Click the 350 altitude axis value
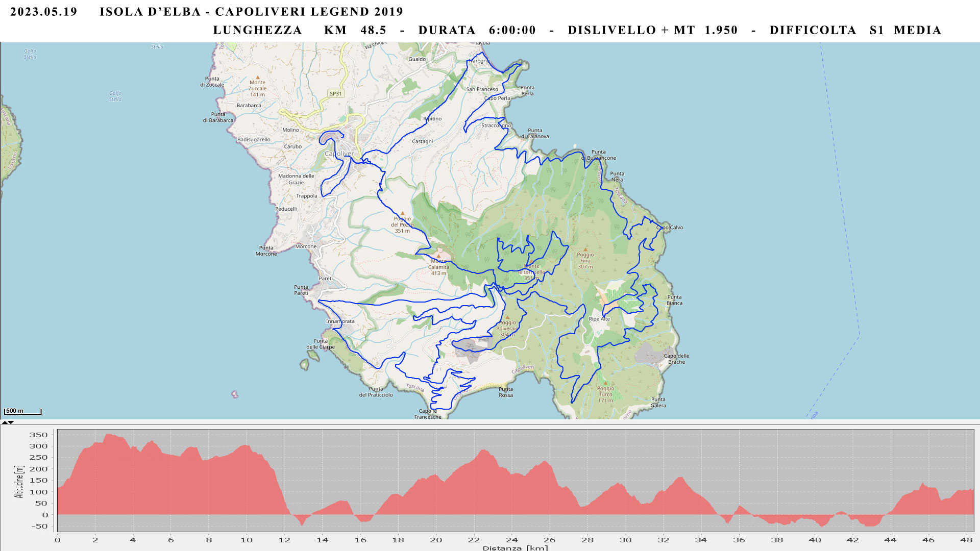 [38, 435]
